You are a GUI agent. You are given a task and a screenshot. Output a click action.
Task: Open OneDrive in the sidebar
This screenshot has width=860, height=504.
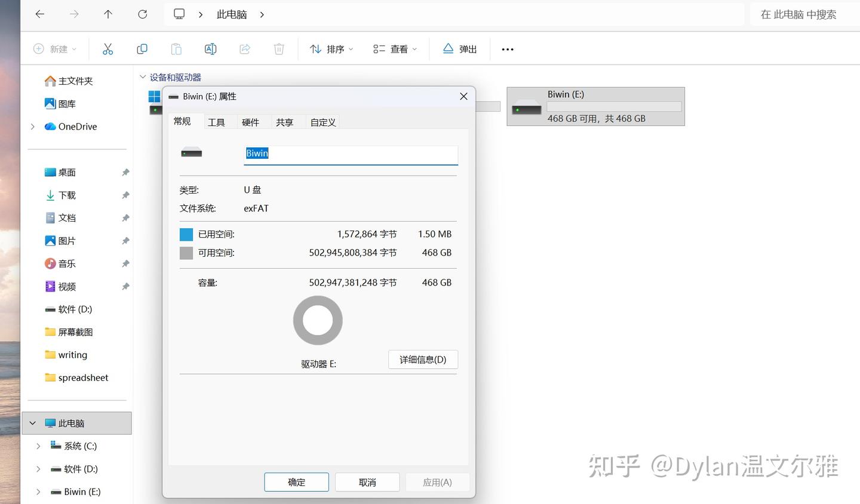tap(71, 127)
